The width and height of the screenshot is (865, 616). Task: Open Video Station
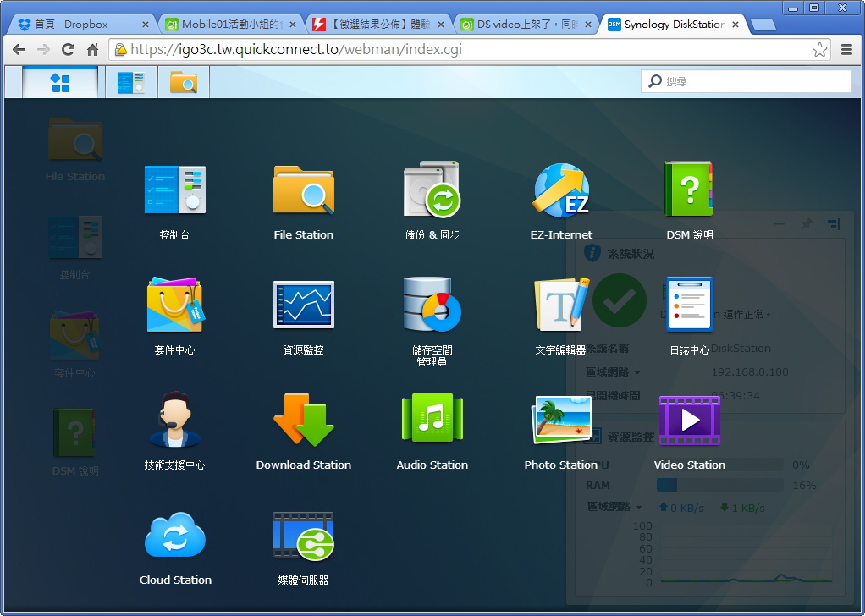pyautogui.click(x=690, y=421)
